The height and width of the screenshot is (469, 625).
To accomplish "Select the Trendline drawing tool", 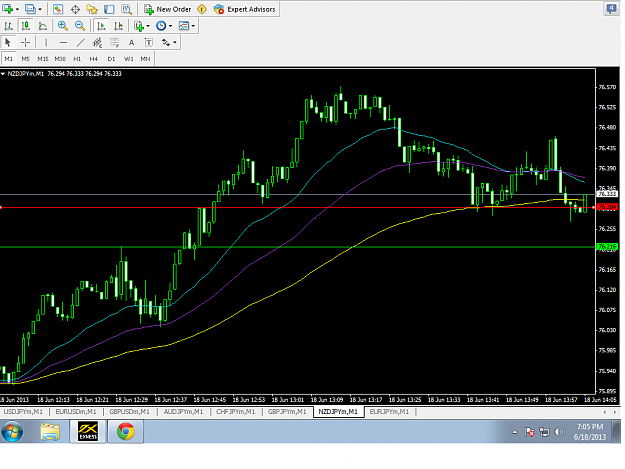I will (81, 42).
